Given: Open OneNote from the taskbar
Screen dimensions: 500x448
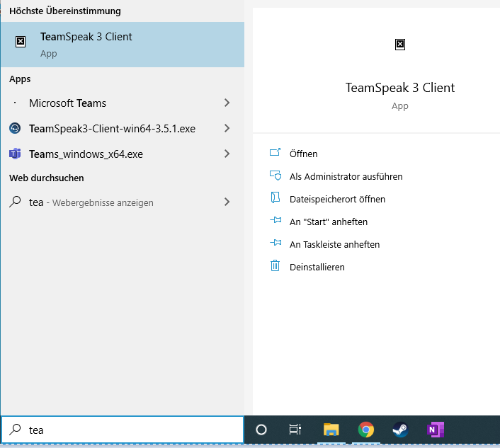Looking at the screenshot, I should (436, 430).
